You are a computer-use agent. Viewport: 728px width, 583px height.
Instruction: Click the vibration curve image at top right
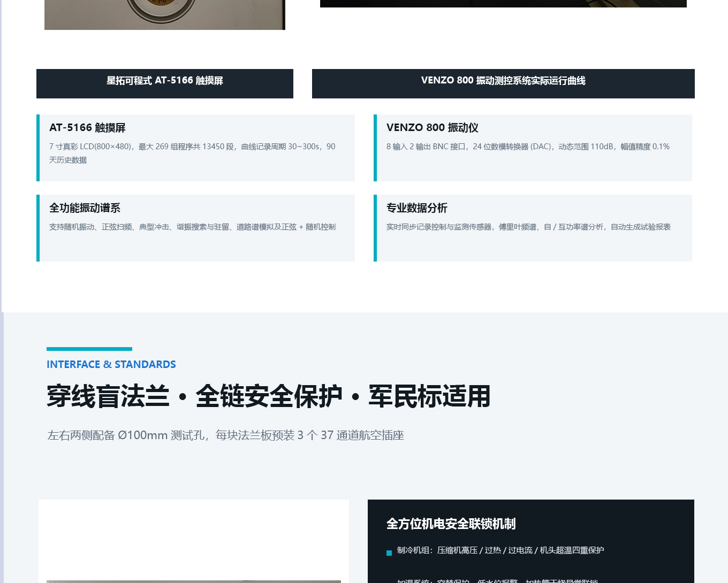[503, 4]
